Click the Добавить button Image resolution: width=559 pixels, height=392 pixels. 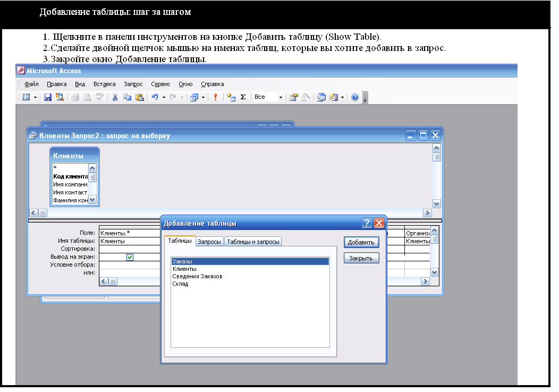point(361,242)
